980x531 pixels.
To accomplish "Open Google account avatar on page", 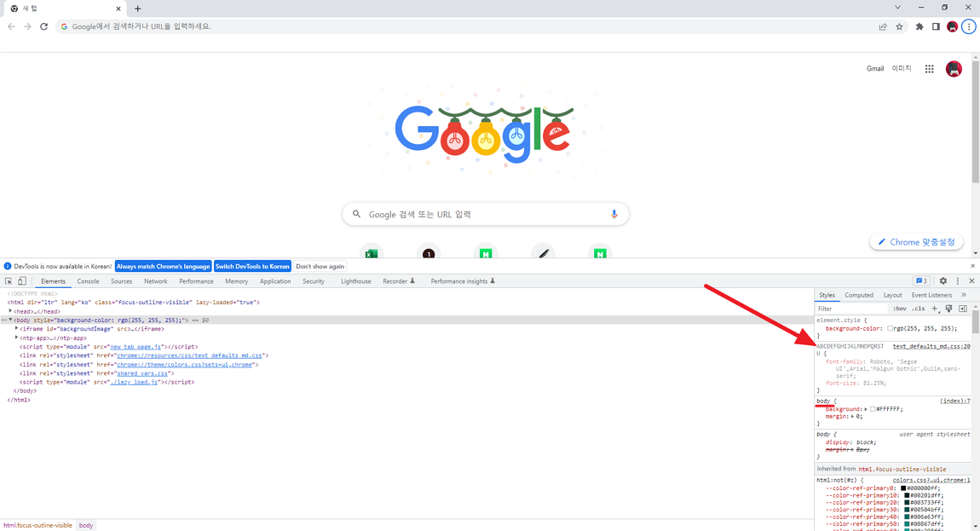I will pyautogui.click(x=954, y=69).
